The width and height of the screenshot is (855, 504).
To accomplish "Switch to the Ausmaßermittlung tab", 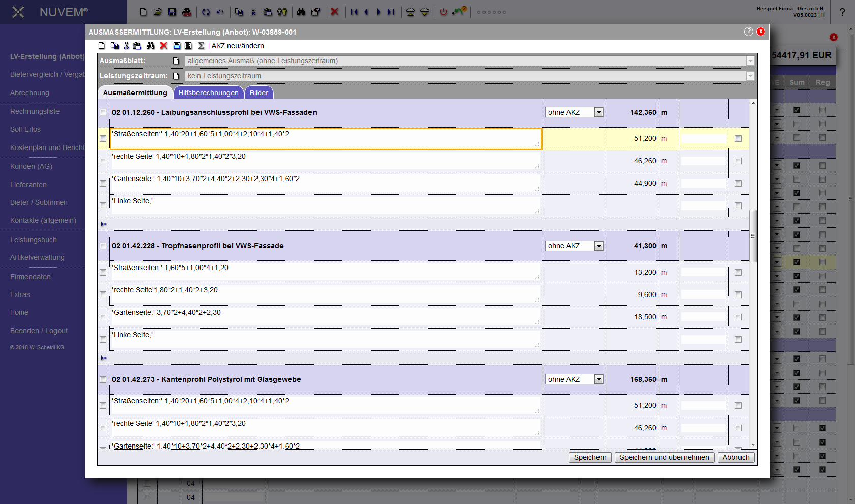I will (x=135, y=93).
